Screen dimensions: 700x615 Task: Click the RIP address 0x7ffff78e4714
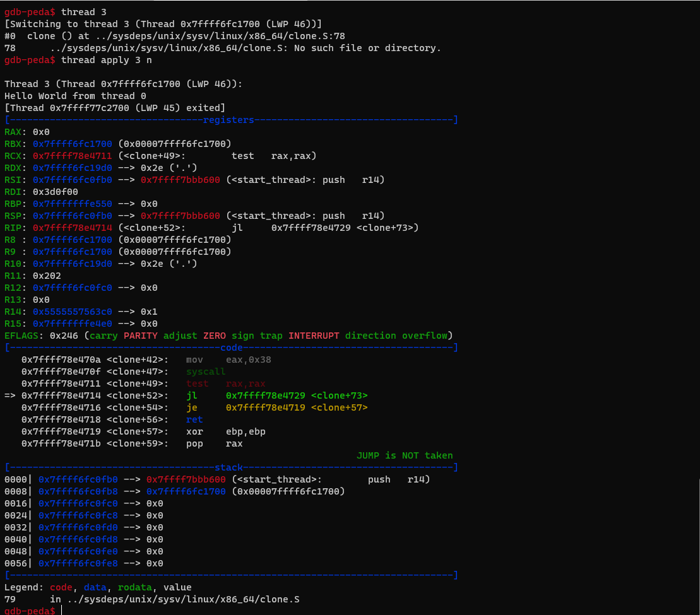[73, 228]
